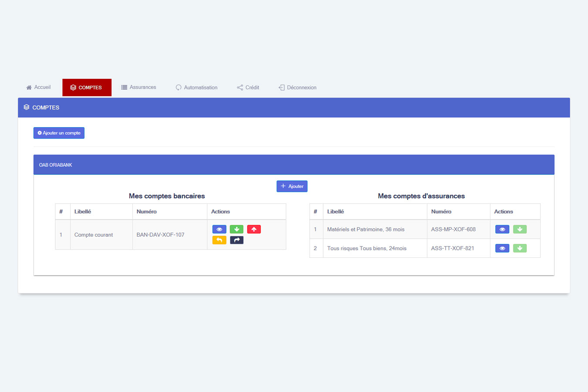Viewport: 588px width, 392px height.
Task: View the Tous risques Tous biens account
Action: tap(502, 248)
